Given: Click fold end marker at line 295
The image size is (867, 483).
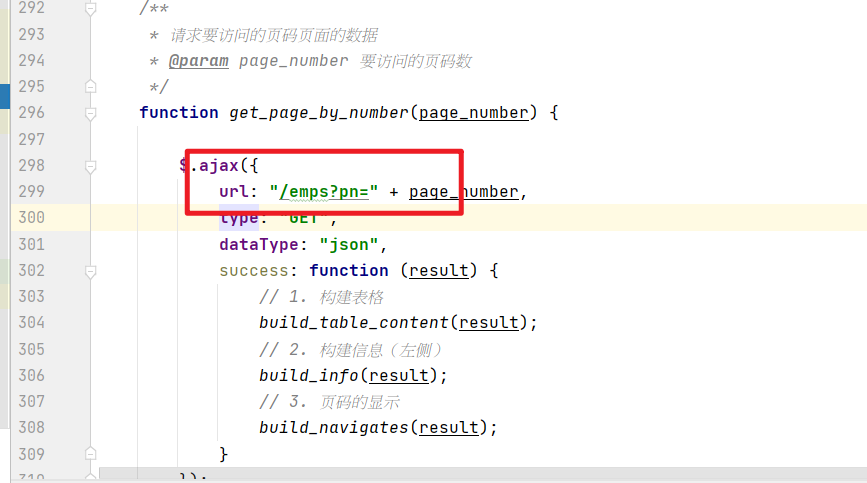Looking at the screenshot, I should coord(91,87).
